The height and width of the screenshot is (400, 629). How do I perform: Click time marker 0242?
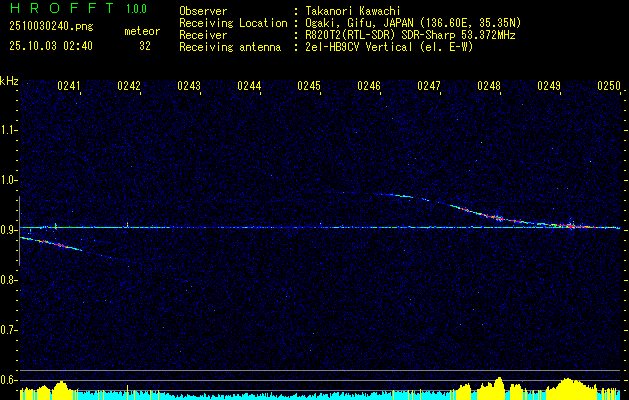coord(129,86)
